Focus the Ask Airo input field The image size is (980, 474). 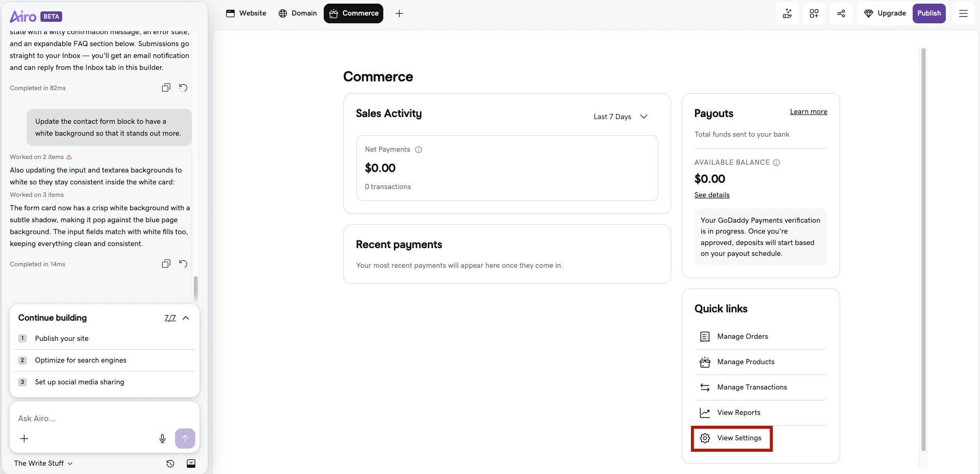pos(105,418)
